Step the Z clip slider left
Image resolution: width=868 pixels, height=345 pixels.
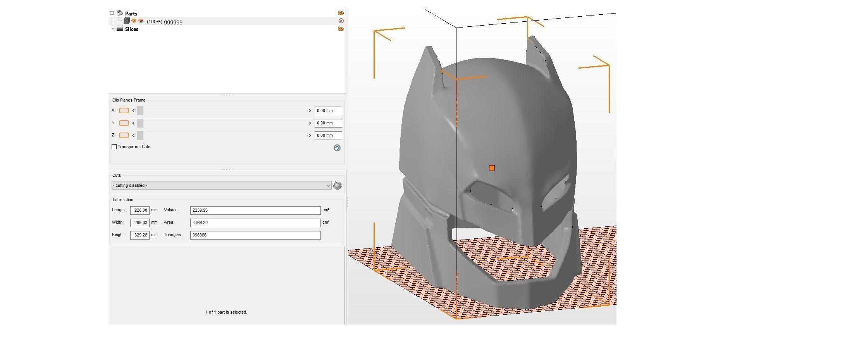(x=133, y=136)
